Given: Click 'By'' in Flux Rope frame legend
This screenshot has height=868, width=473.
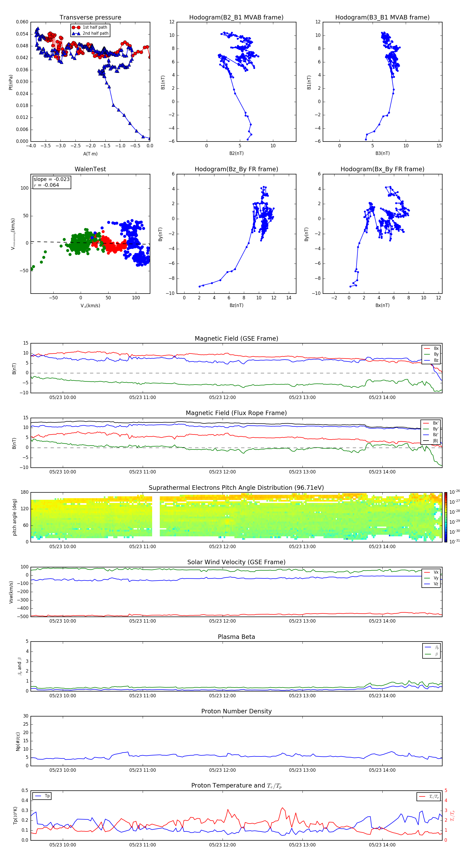Looking at the screenshot, I should click(436, 429).
